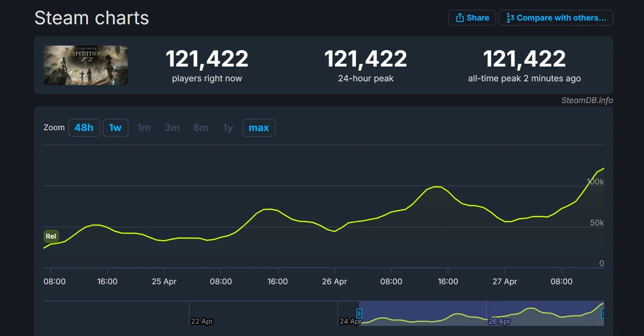Screen dimensions: 644x336
Task: Click the 24-hour peak value
Action: point(366,59)
